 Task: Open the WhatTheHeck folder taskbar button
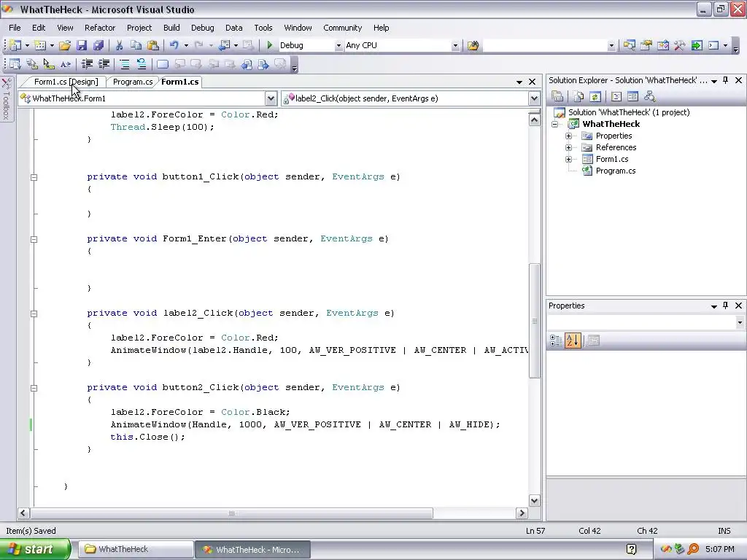[x=136, y=550]
